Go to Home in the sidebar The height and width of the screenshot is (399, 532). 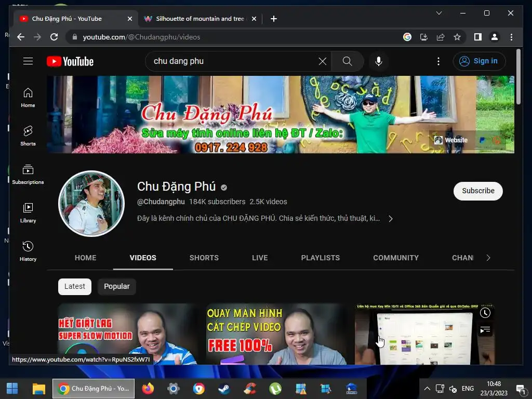click(28, 98)
